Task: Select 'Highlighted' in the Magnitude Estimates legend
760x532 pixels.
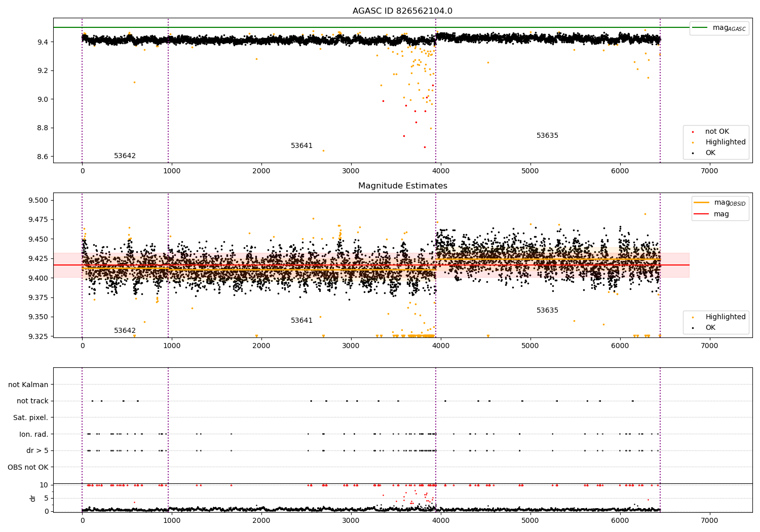Action: pos(725,317)
